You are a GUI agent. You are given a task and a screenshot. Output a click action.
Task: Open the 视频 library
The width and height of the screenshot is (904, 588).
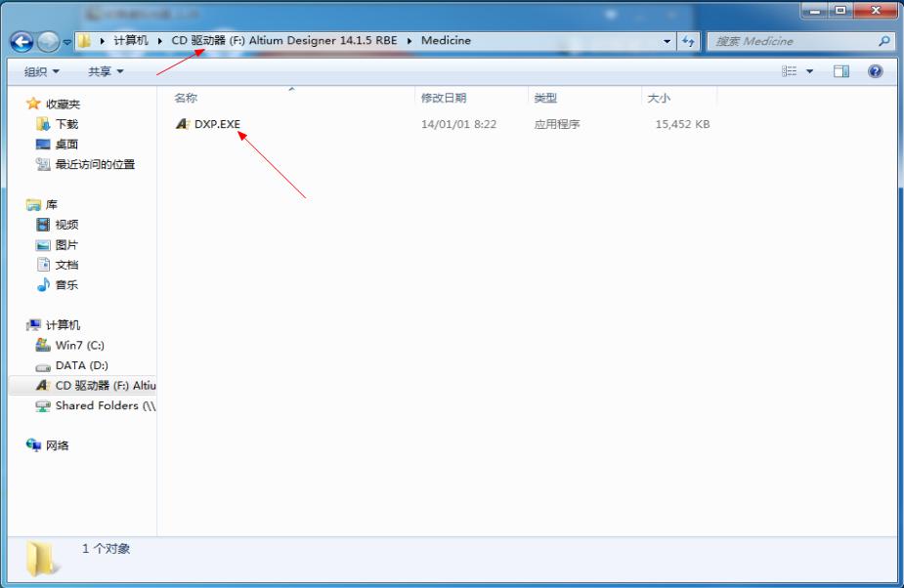point(65,225)
